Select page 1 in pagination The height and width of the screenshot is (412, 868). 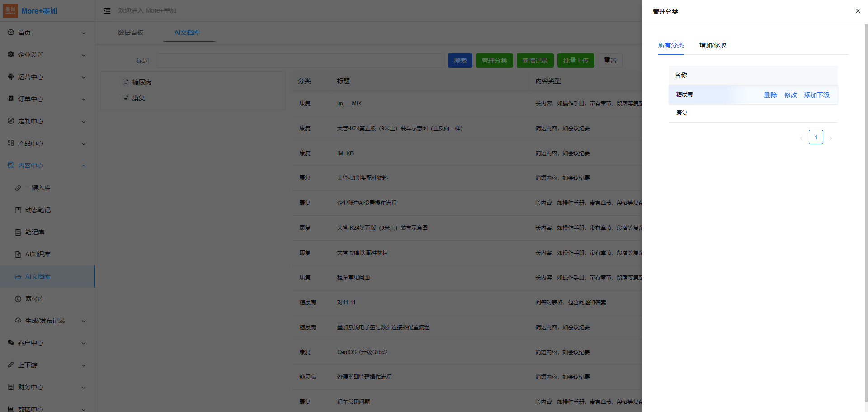(816, 137)
